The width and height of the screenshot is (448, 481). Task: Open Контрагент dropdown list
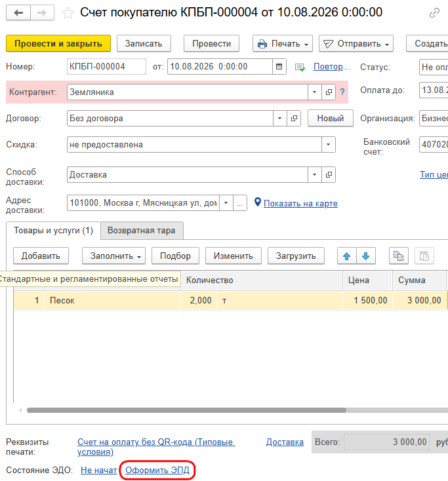pos(314,92)
